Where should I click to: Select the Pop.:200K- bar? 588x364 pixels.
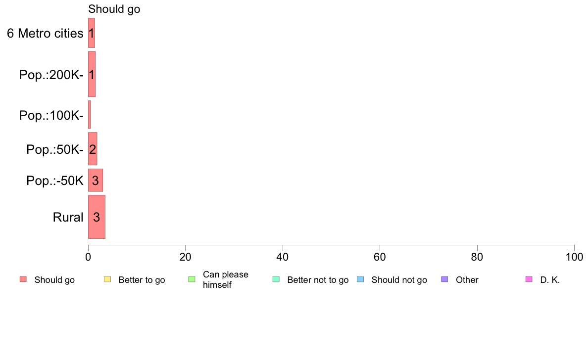[x=92, y=74]
